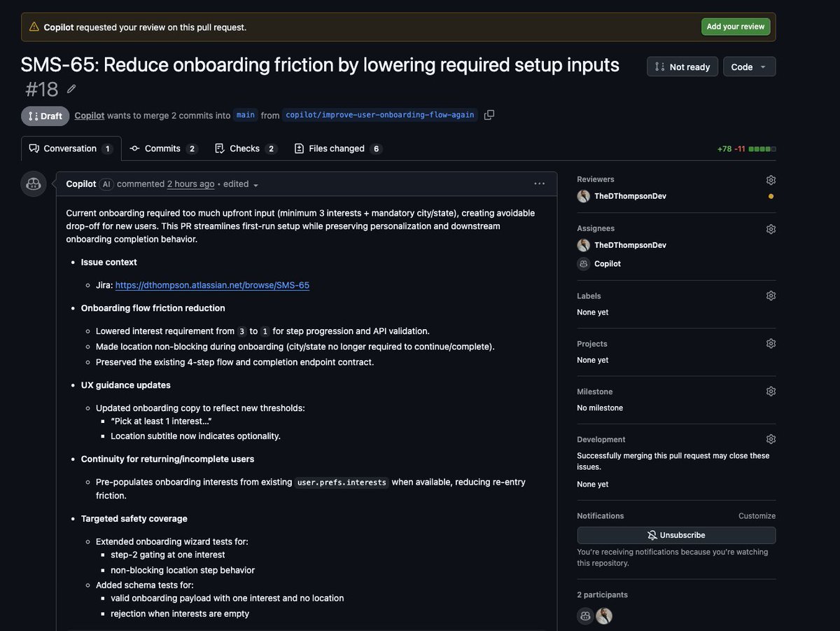Click the warning triangle icon in the banner
The height and width of the screenshot is (631, 840).
34,27
